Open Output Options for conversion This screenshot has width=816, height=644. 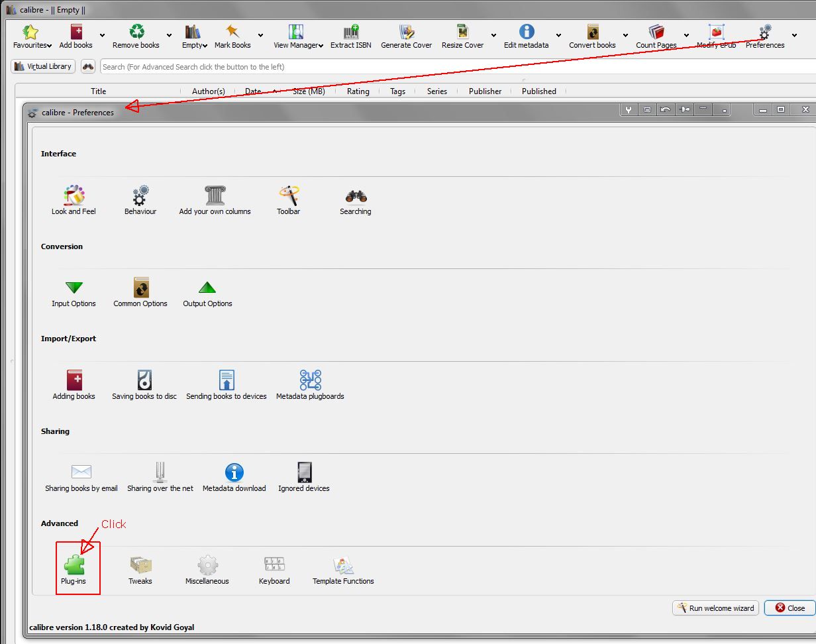[x=207, y=293]
